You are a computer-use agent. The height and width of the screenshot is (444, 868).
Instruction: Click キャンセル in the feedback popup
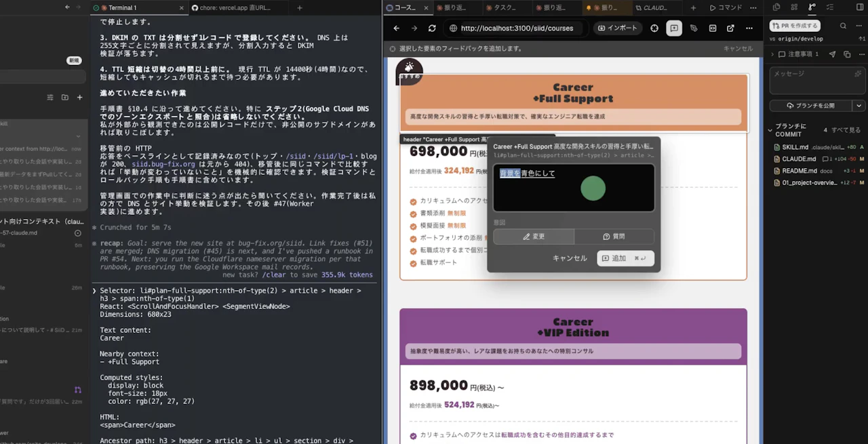coord(570,258)
